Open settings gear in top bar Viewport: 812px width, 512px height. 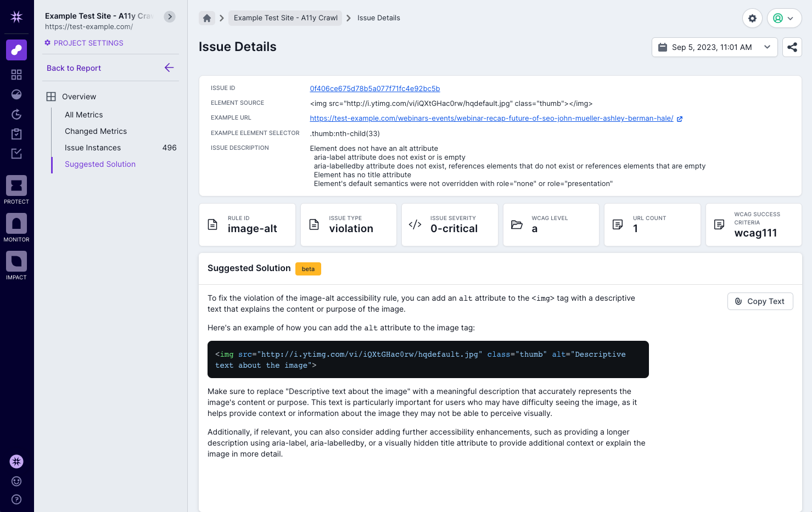(x=752, y=18)
